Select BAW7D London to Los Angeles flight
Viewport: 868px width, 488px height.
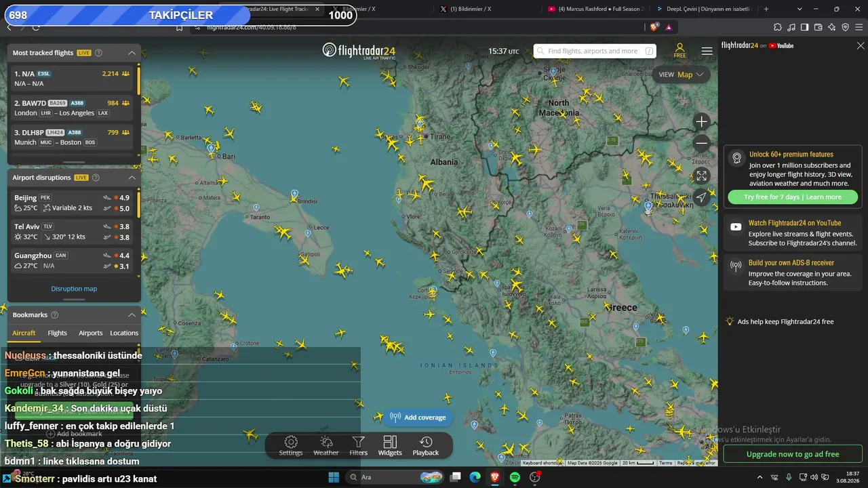click(72, 108)
